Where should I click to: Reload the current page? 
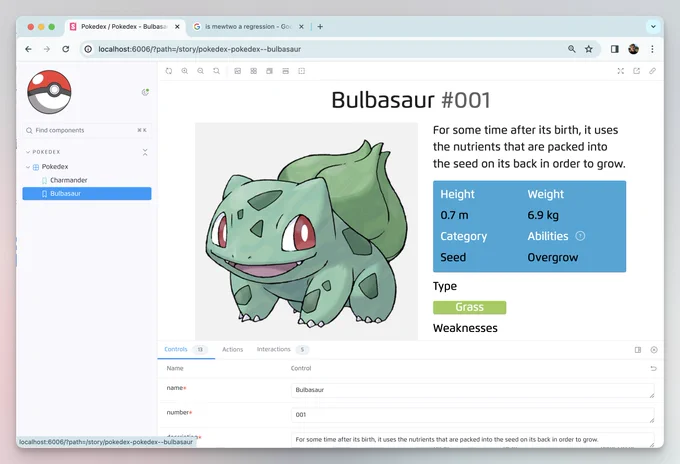65,49
